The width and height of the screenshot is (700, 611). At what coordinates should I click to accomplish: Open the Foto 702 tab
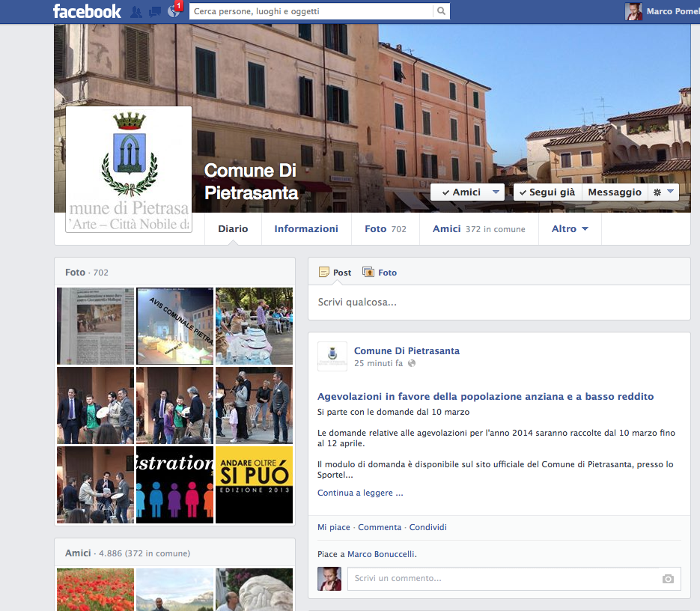click(386, 228)
